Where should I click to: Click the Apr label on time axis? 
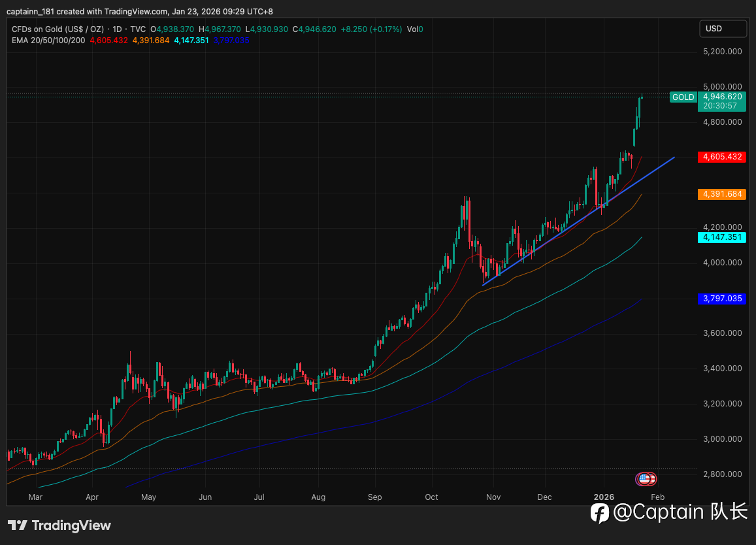(x=91, y=497)
